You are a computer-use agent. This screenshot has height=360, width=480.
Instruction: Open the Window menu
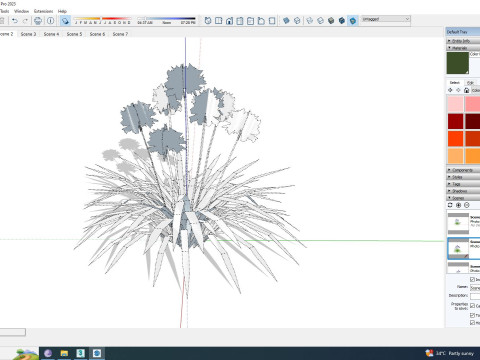click(21, 11)
